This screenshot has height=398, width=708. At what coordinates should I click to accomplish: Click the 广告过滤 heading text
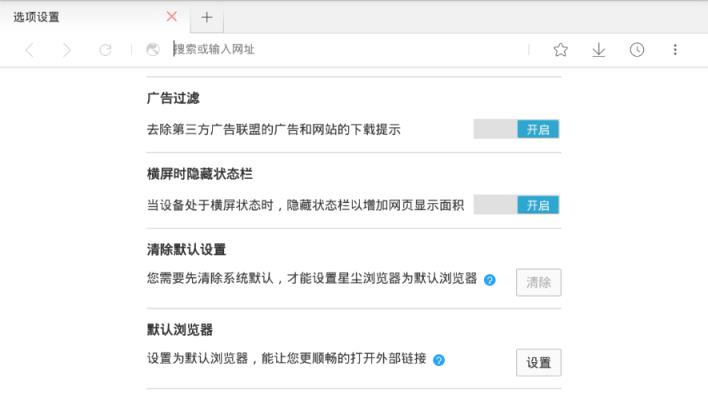(x=173, y=98)
